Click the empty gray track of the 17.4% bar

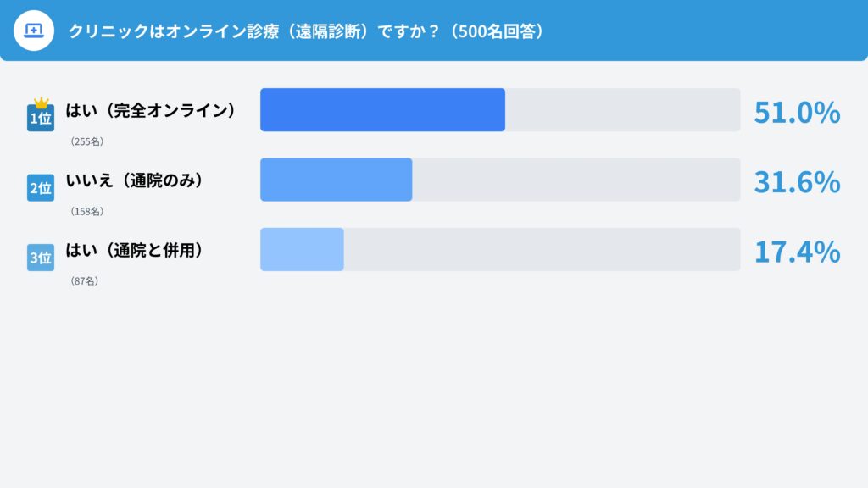click(542, 250)
